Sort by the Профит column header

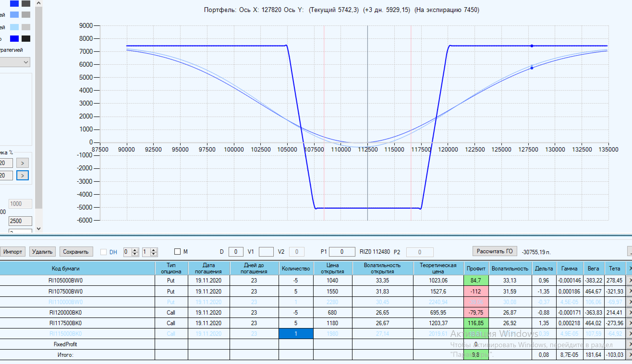point(476,268)
